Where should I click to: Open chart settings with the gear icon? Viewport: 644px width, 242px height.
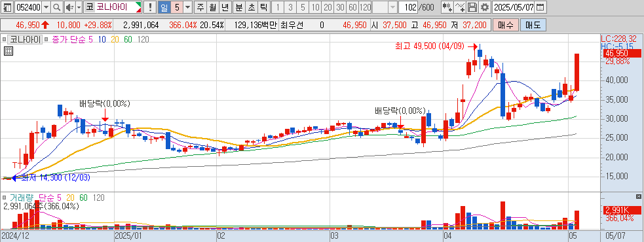tap(485, 7)
